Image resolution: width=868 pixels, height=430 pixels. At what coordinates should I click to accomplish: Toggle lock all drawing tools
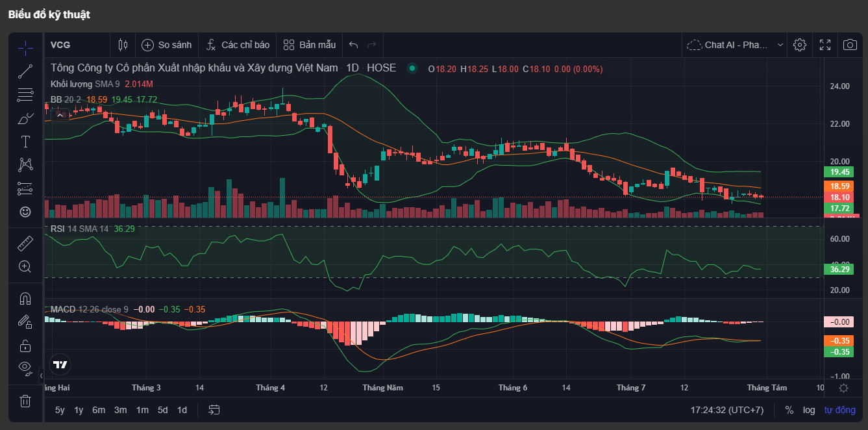[x=25, y=346]
